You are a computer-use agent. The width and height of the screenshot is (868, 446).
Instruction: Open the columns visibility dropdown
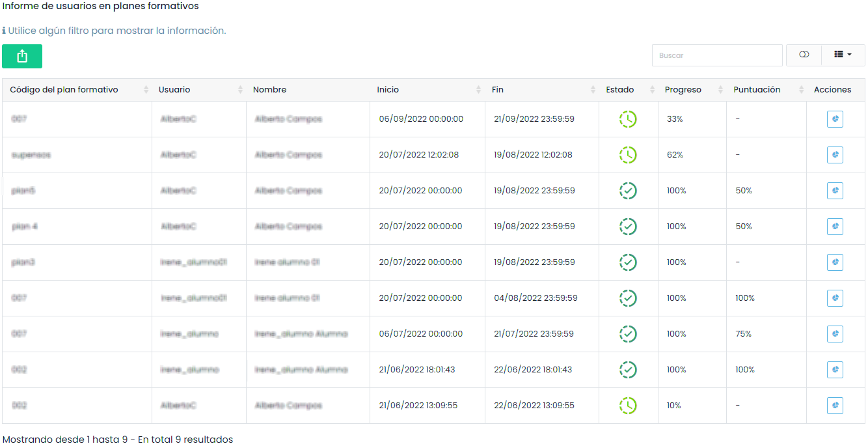click(843, 55)
